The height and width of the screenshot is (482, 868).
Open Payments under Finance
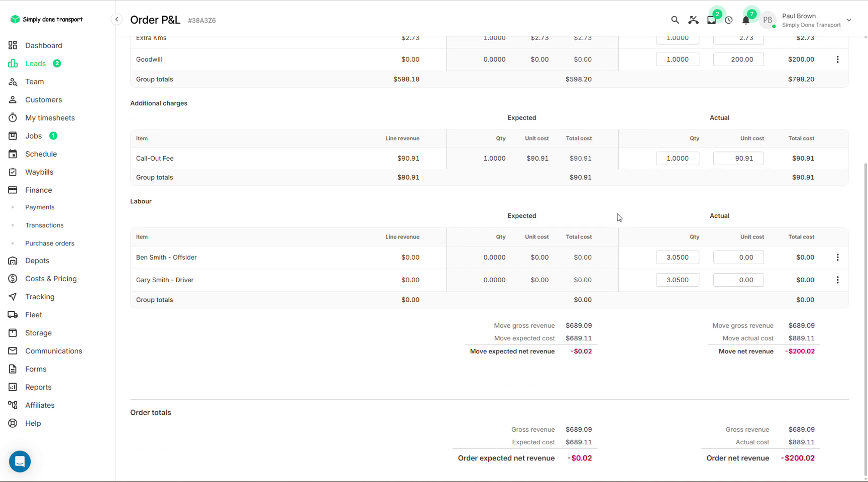40,207
